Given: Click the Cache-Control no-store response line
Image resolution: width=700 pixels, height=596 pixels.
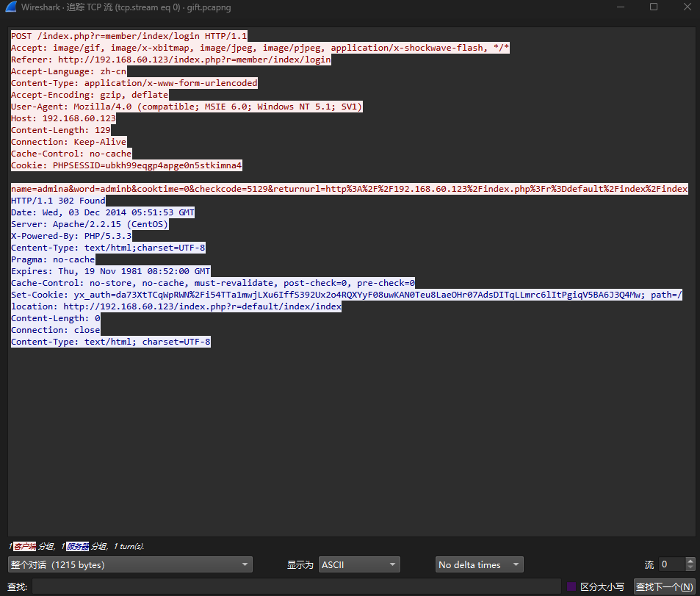Looking at the screenshot, I should pyautogui.click(x=213, y=283).
